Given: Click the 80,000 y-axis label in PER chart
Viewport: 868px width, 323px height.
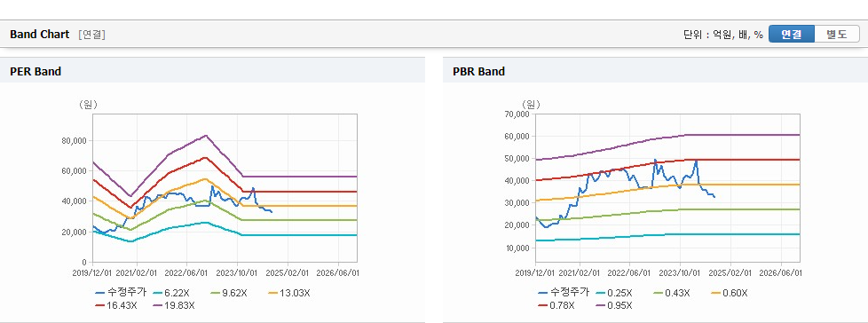Looking at the screenshot, I should pyautogui.click(x=75, y=140).
